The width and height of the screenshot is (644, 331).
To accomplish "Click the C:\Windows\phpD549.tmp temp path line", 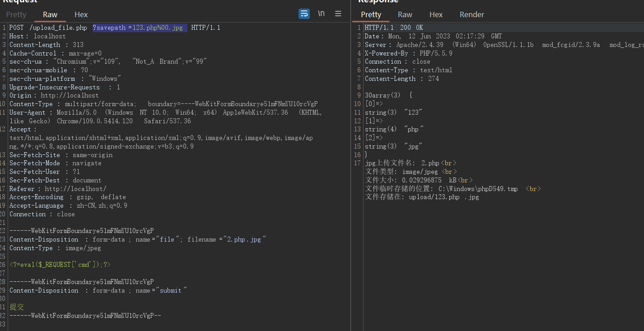I will point(453,189).
